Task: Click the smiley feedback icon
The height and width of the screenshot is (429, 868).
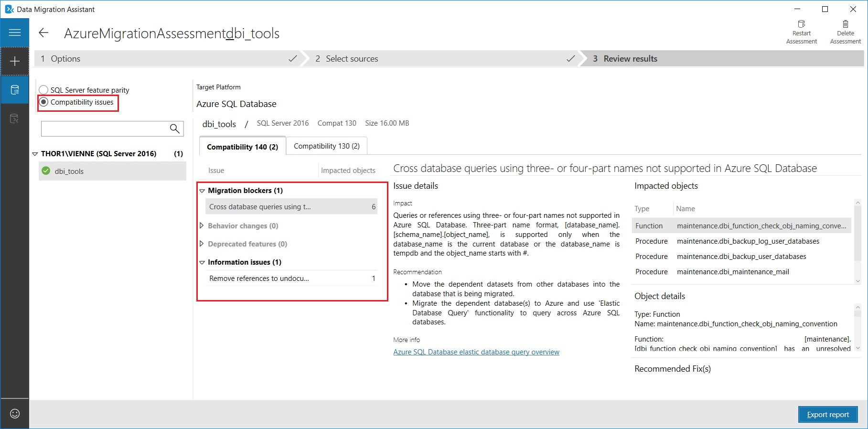Action: [x=15, y=414]
